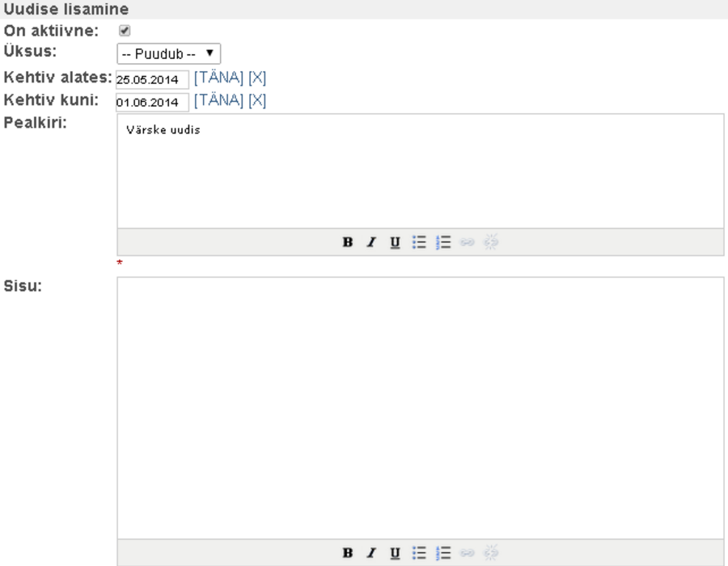This screenshot has height=566, width=728.
Task: Apply underline in the Sisu editor toolbar
Action: pyautogui.click(x=395, y=553)
